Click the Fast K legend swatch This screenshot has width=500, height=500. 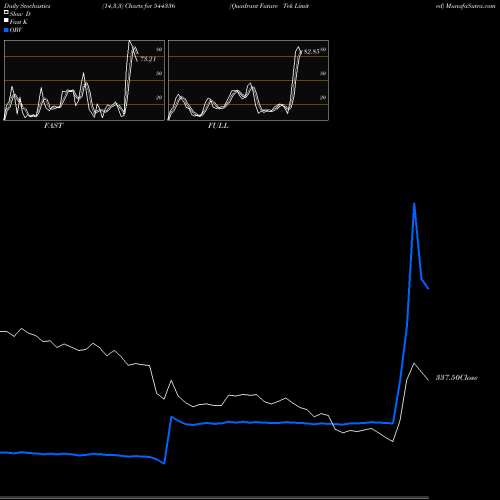[6, 21]
